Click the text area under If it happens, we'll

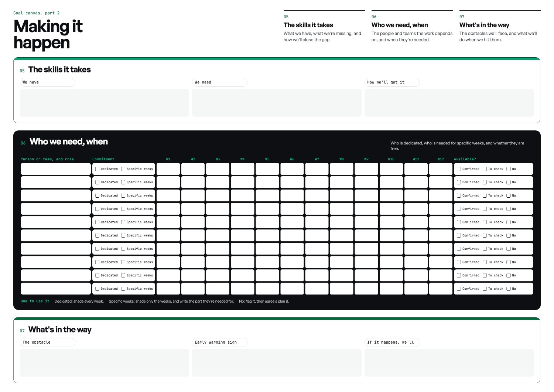449,363
